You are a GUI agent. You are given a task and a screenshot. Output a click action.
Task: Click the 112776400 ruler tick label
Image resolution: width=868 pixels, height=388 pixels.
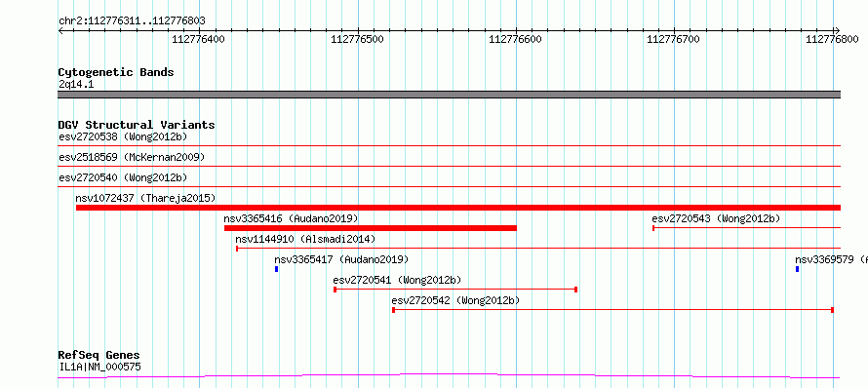pyautogui.click(x=198, y=39)
